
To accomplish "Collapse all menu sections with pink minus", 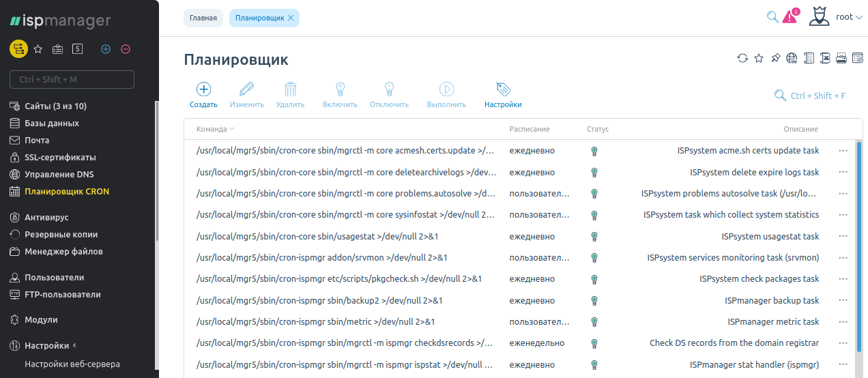I will [x=126, y=49].
